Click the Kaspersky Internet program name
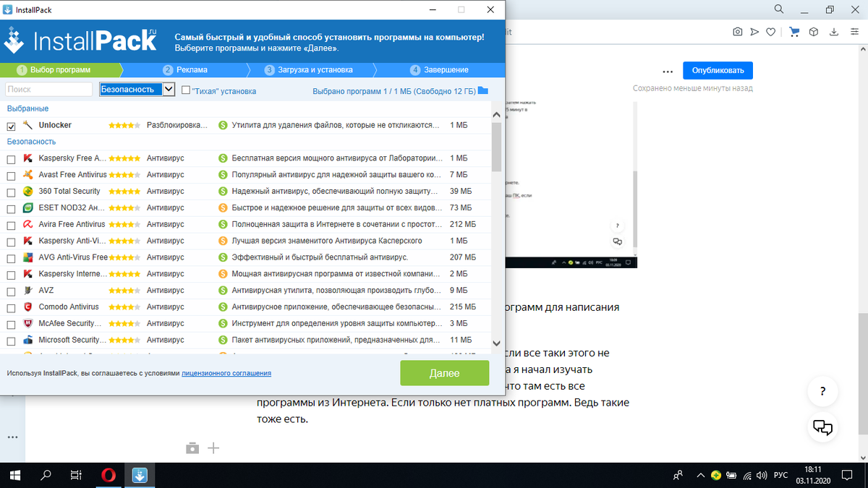 coord(72,274)
